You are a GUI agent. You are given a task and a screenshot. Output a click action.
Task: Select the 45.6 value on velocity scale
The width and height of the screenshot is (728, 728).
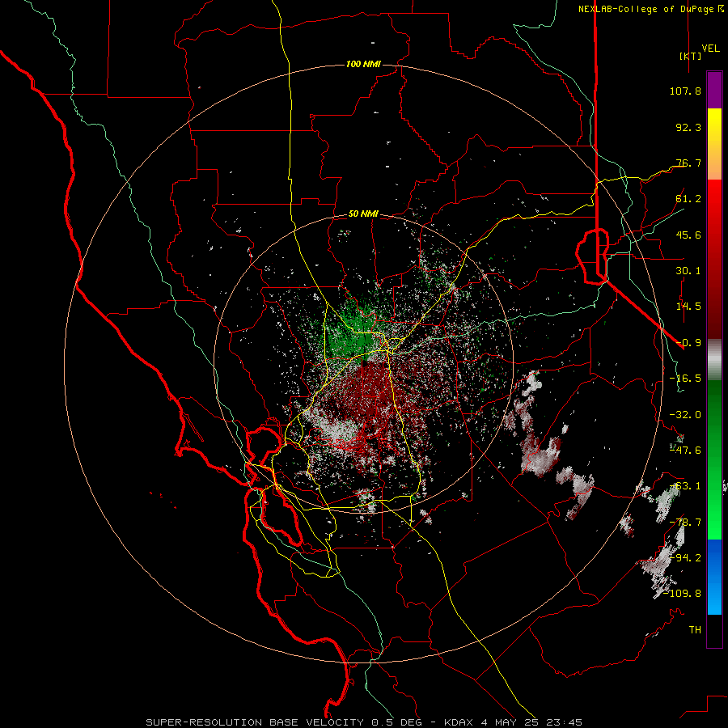[688, 235]
